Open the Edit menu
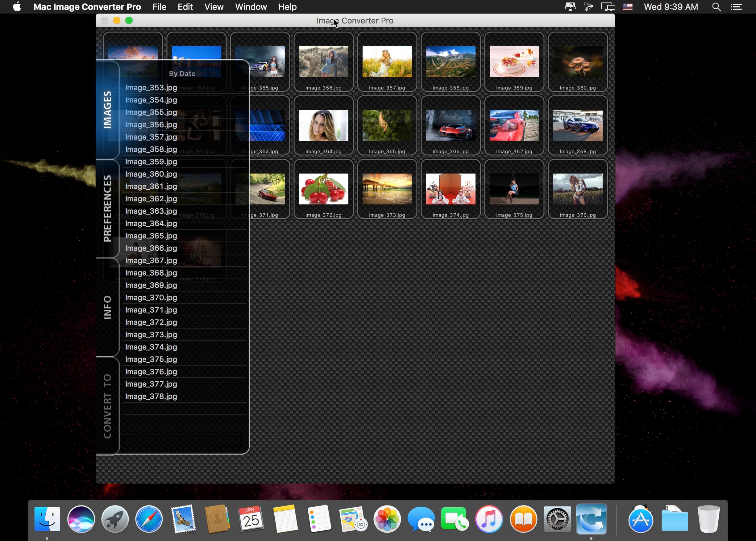This screenshot has height=541, width=756. (x=185, y=6)
